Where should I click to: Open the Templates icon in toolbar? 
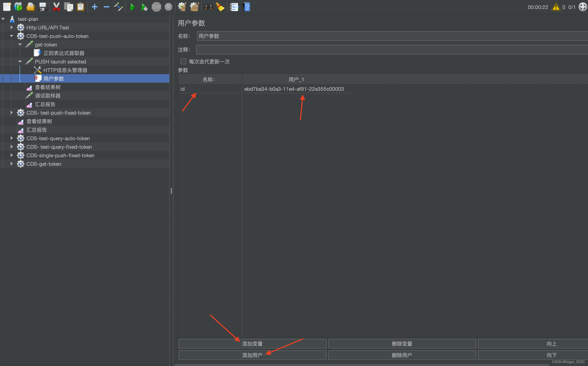18,7
